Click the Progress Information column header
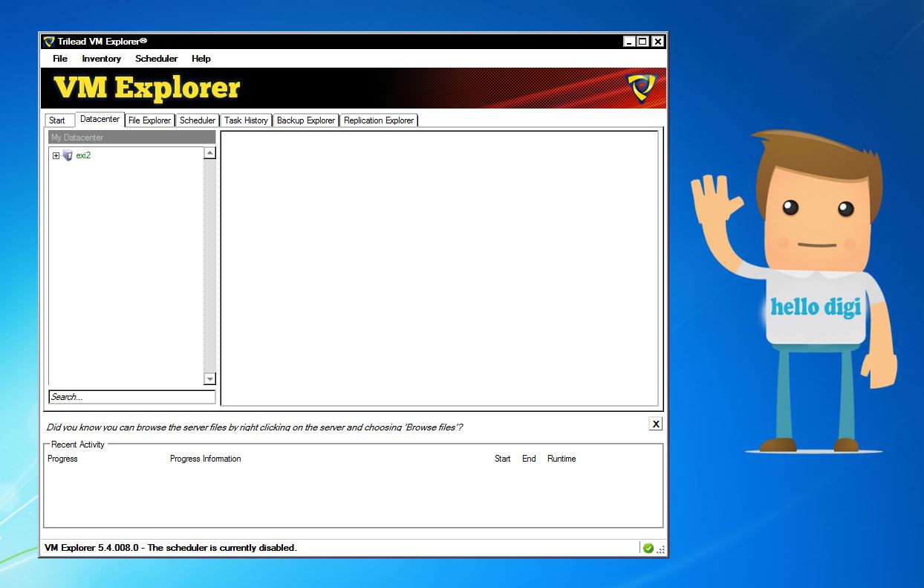Image resolution: width=924 pixels, height=588 pixels. (x=205, y=459)
